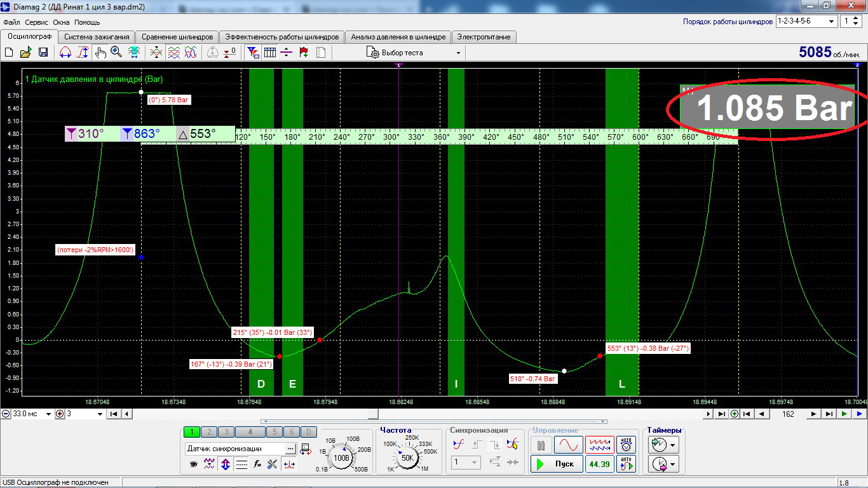The height and width of the screenshot is (488, 868).
Task: Select the vertical measurement cursor tool
Action: [x=82, y=53]
